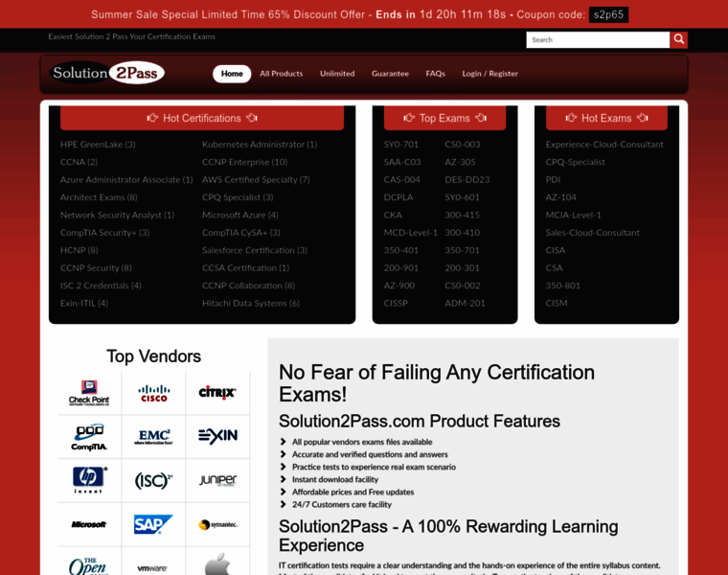Open ADM-201 exam link
Viewport: 728px width, 575px height.
(x=465, y=303)
